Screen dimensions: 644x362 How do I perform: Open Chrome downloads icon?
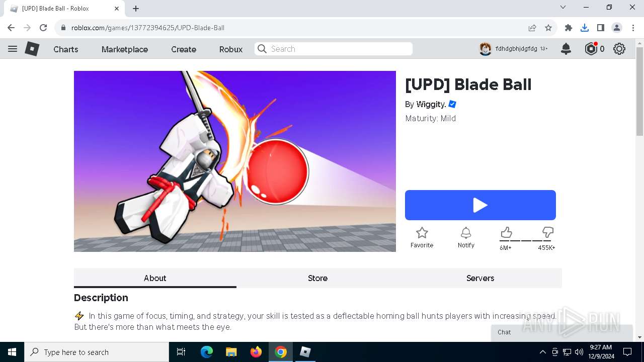[x=585, y=28]
